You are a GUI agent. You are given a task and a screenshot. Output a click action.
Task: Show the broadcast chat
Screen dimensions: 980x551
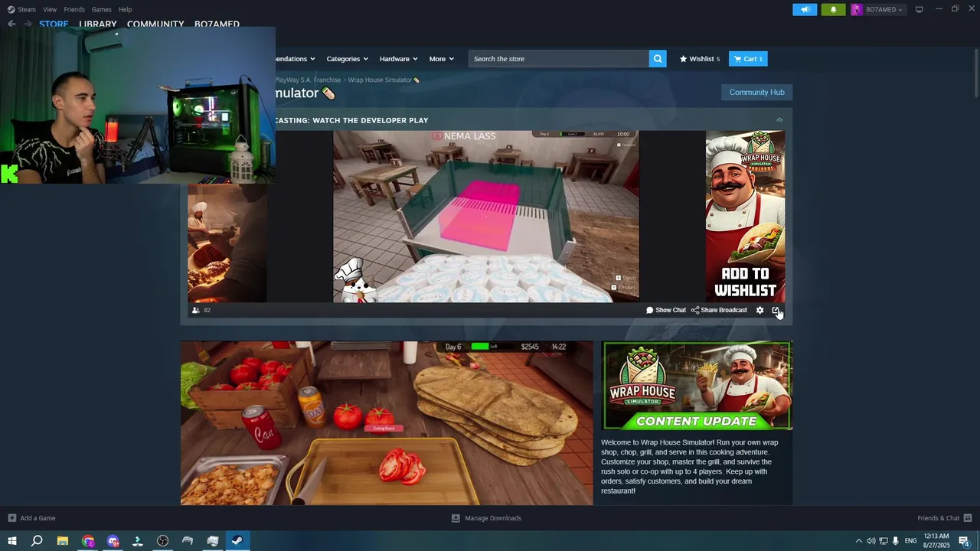click(x=666, y=310)
